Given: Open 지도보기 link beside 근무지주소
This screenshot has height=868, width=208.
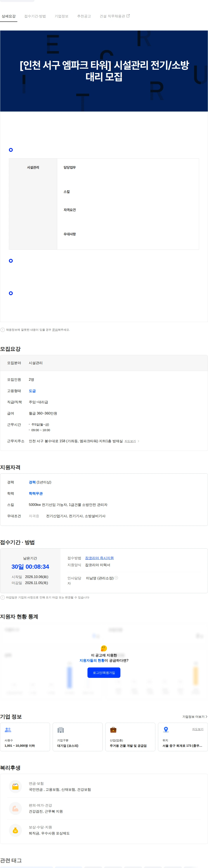Looking at the screenshot, I should click(130, 441).
